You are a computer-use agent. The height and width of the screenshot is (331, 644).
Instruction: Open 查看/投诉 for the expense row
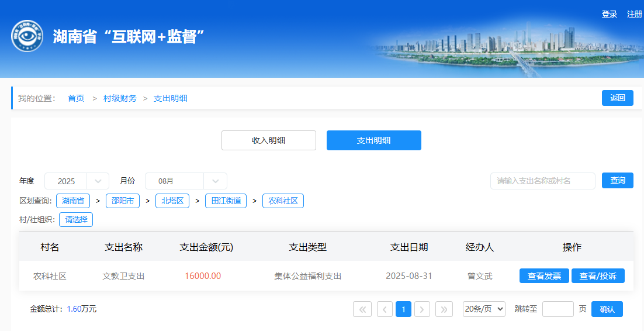tap(598, 276)
